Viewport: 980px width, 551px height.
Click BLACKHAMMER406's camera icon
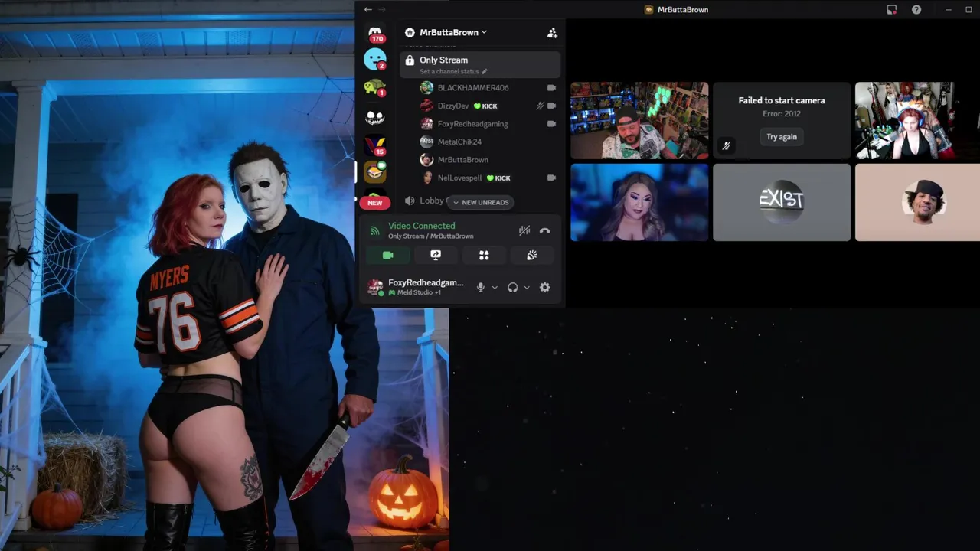pyautogui.click(x=551, y=88)
